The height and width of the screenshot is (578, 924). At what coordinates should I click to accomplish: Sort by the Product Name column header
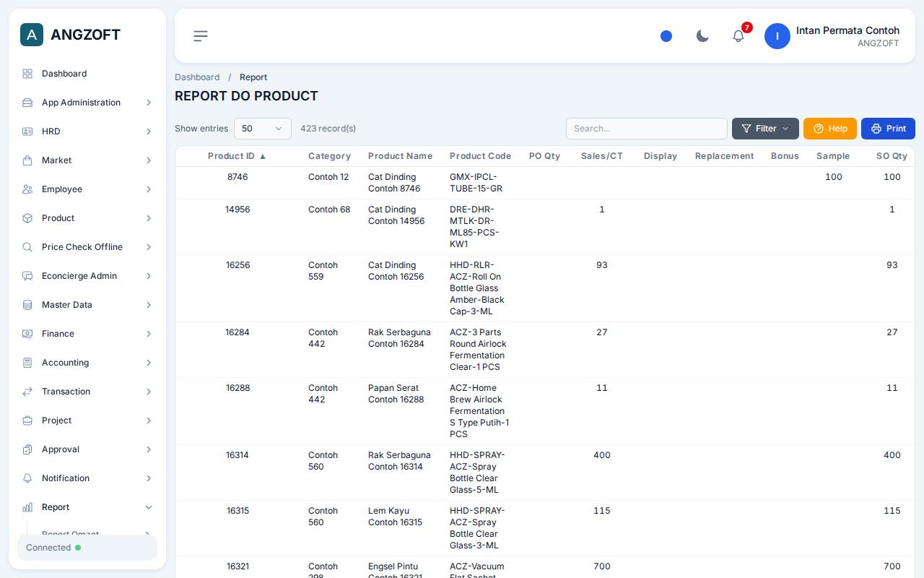[x=400, y=156]
